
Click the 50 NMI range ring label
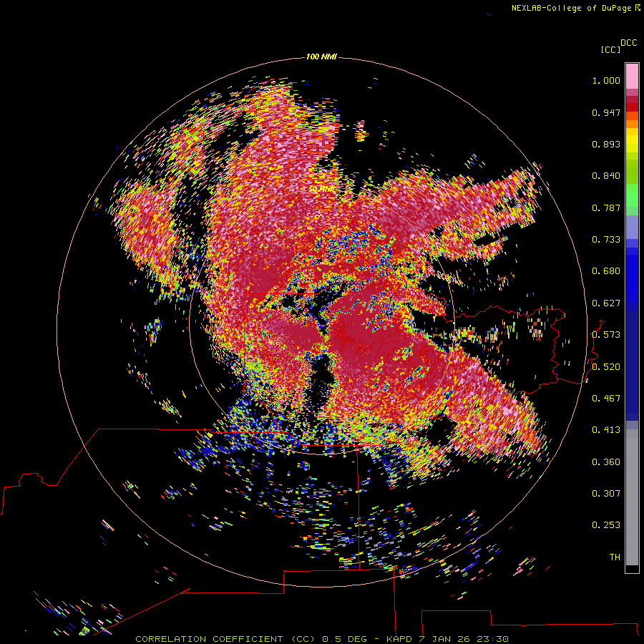(321, 189)
